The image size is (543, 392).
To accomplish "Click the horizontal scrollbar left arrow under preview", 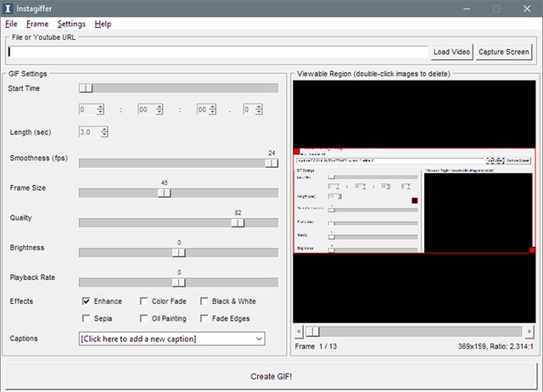I will (298, 331).
